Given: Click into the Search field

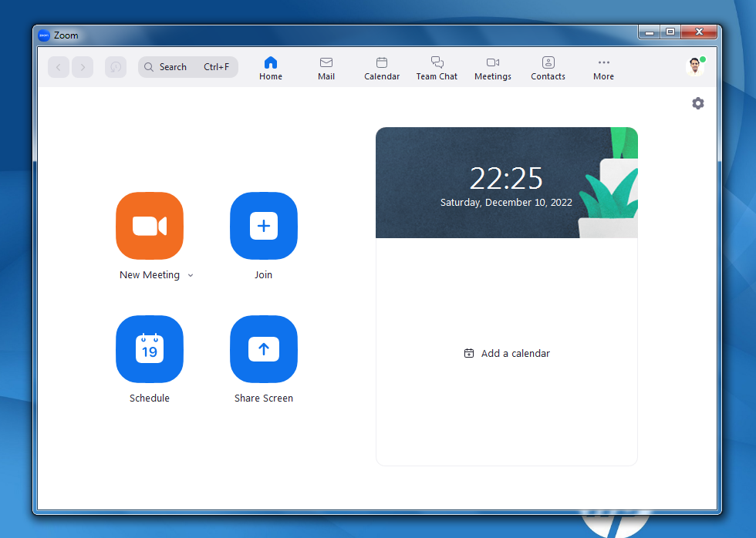Looking at the screenshot, I should pyautogui.click(x=188, y=67).
